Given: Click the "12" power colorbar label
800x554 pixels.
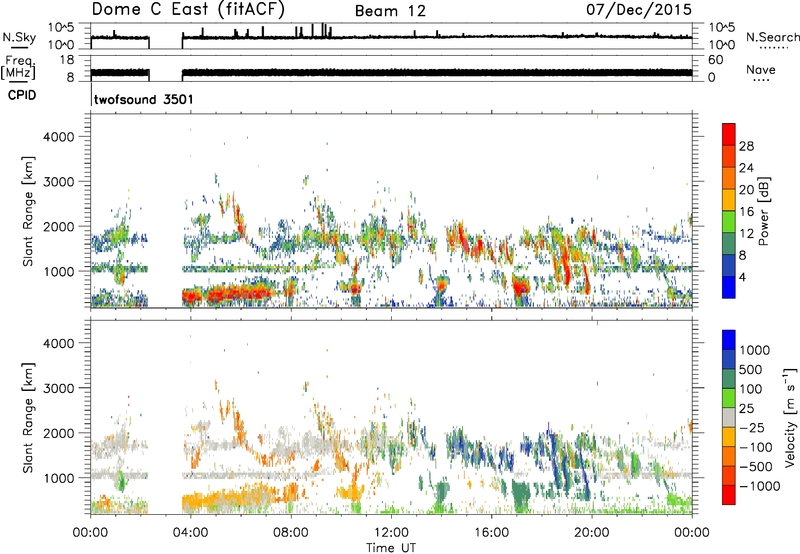Looking at the screenshot, I should pos(746,234).
